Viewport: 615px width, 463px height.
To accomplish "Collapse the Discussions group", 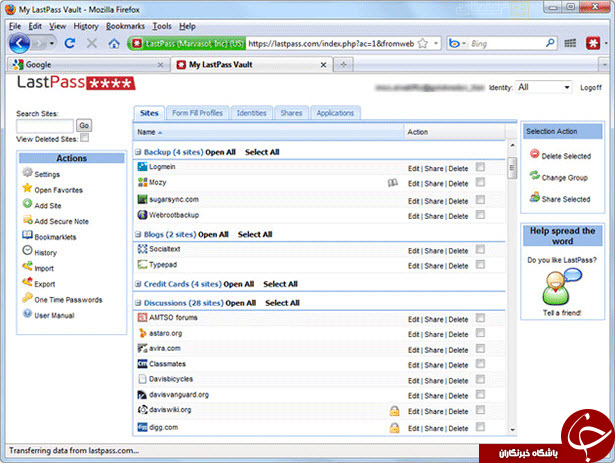I will (138, 303).
